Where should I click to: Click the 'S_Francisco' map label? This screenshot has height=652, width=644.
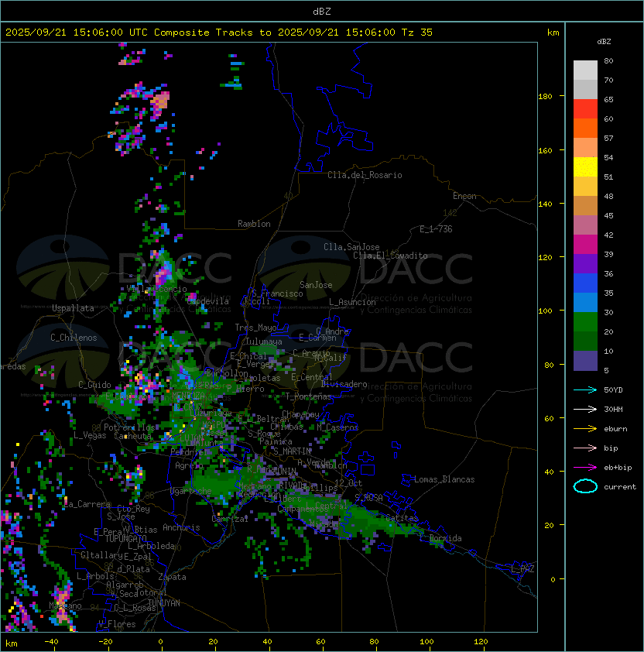[x=277, y=293]
